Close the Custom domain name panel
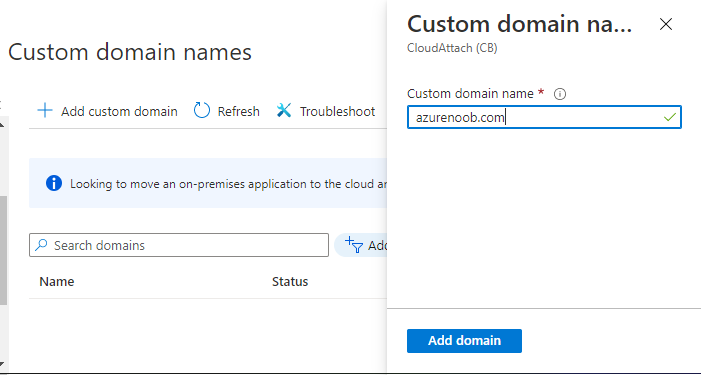The width and height of the screenshot is (702, 375). [666, 24]
